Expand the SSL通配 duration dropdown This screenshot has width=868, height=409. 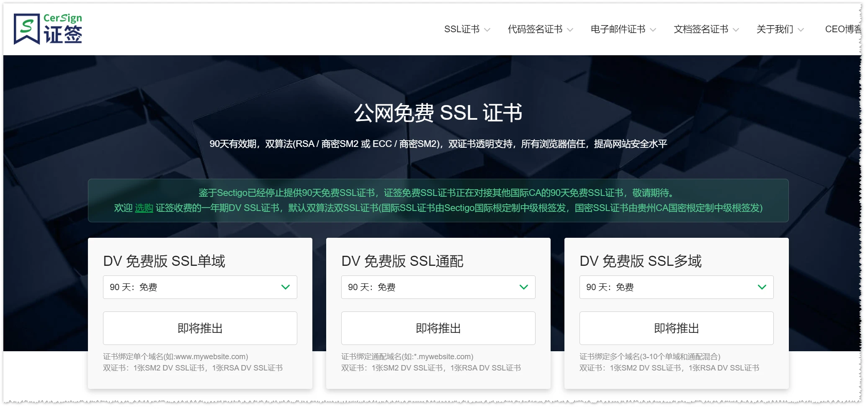[x=438, y=287]
